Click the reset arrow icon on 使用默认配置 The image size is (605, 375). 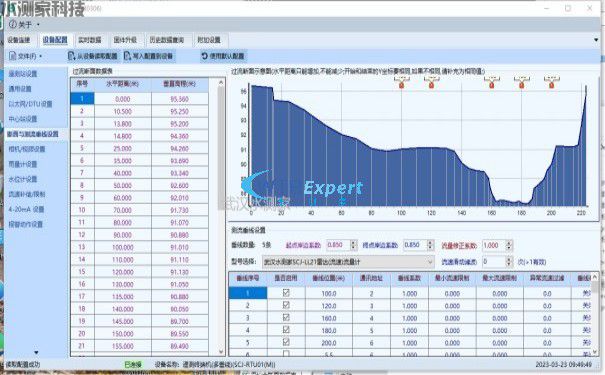(x=204, y=56)
